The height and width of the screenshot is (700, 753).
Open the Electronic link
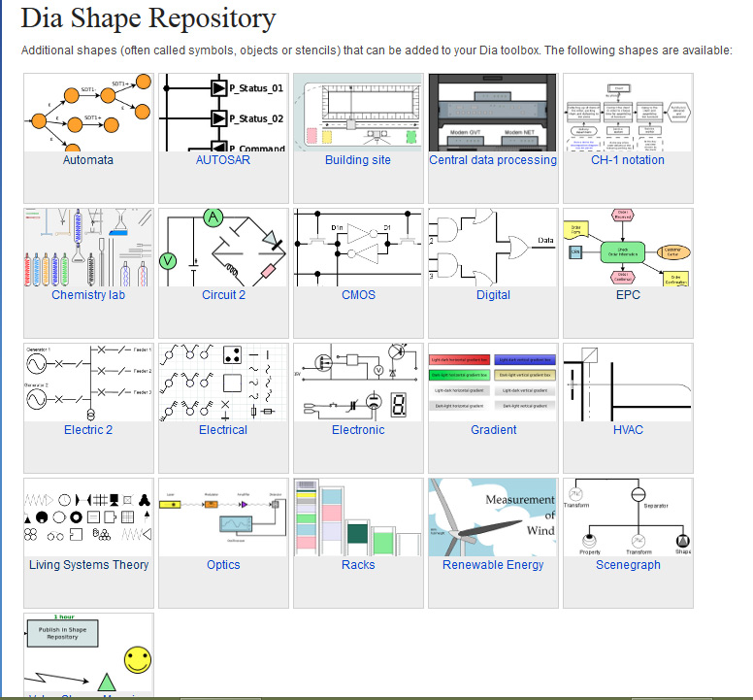[x=358, y=430]
